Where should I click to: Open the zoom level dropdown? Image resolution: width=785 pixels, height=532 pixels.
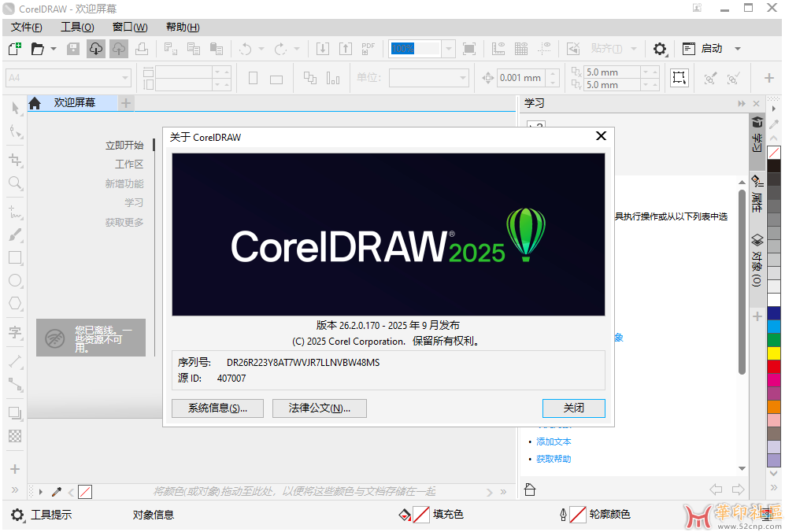coord(449,49)
